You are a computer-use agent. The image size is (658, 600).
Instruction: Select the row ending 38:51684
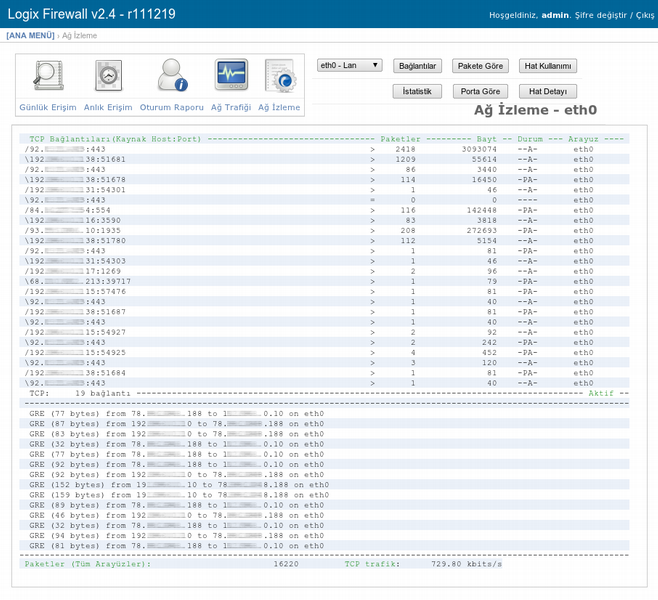click(x=324, y=373)
